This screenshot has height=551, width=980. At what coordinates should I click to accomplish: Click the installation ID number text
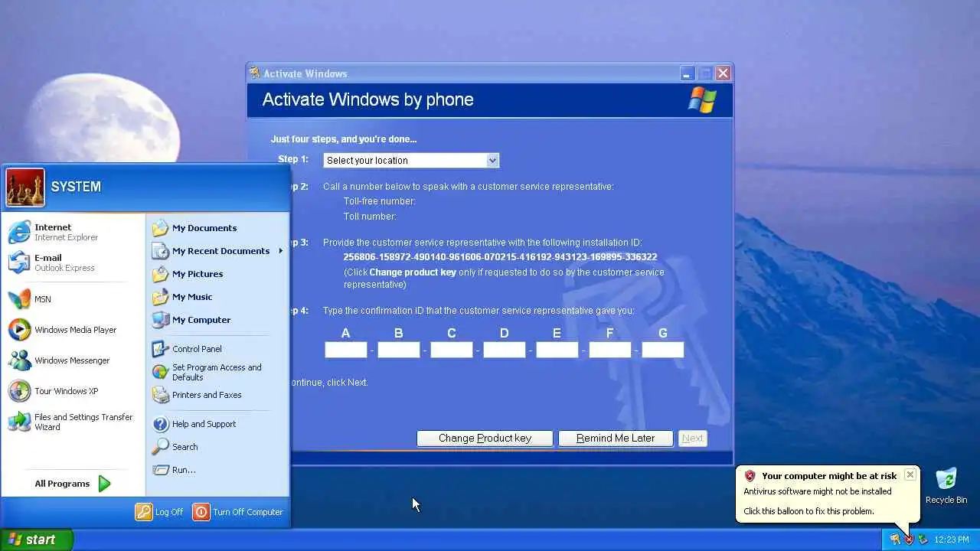[500, 257]
